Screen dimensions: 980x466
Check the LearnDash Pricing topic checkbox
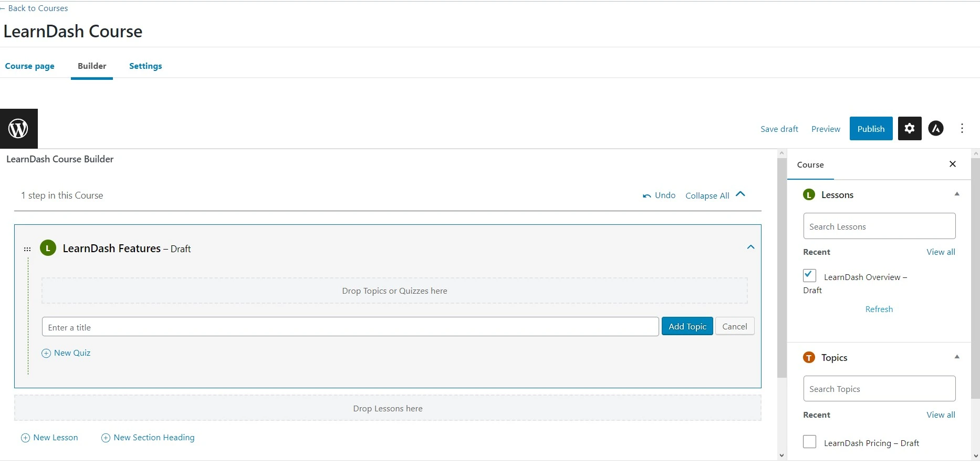click(x=809, y=442)
